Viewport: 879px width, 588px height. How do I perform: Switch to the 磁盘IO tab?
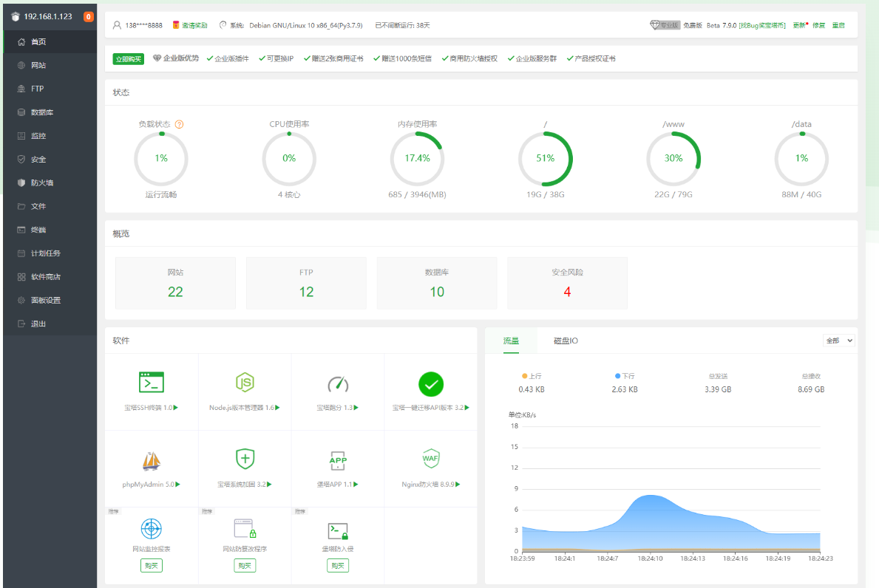click(x=566, y=341)
